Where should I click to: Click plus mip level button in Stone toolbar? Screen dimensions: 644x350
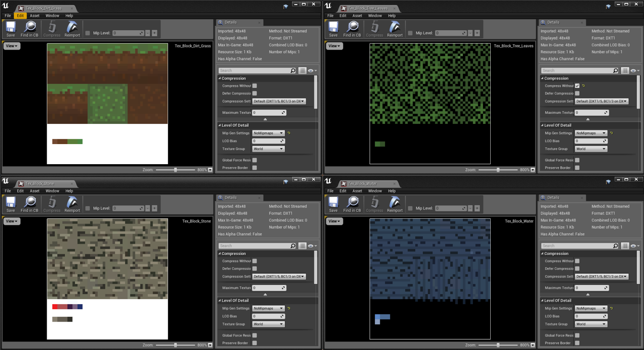tap(155, 208)
